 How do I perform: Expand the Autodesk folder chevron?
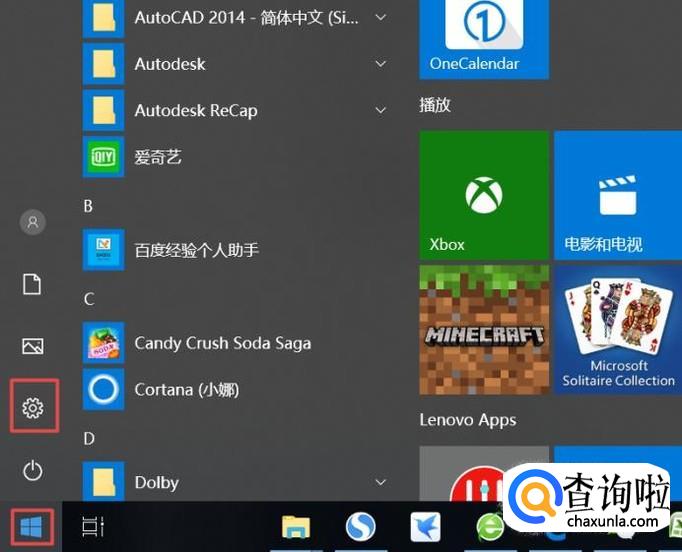point(381,64)
